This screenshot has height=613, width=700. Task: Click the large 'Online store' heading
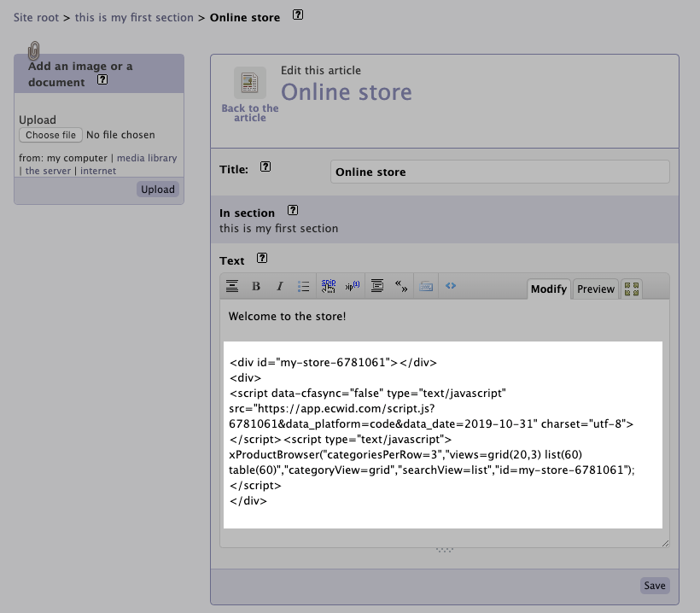(x=347, y=92)
